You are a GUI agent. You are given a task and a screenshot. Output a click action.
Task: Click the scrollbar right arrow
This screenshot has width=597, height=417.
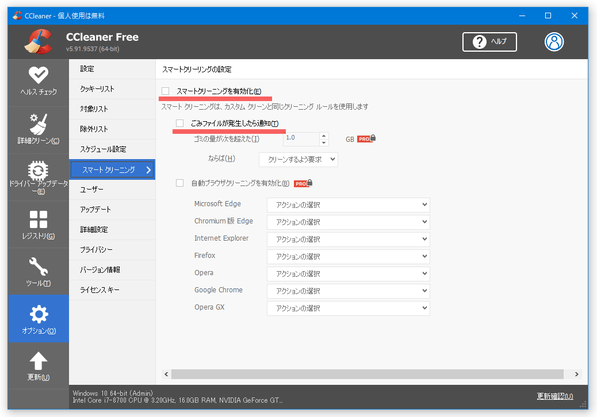point(577,374)
